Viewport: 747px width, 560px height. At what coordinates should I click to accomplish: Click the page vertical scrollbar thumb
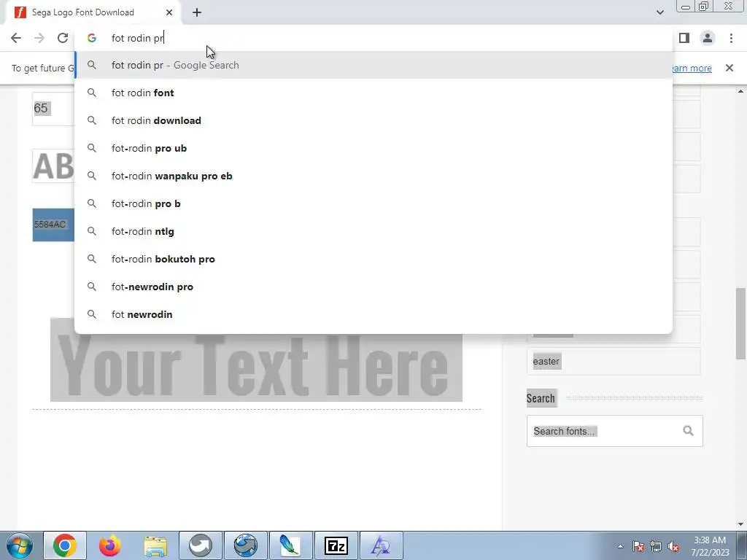point(741,323)
